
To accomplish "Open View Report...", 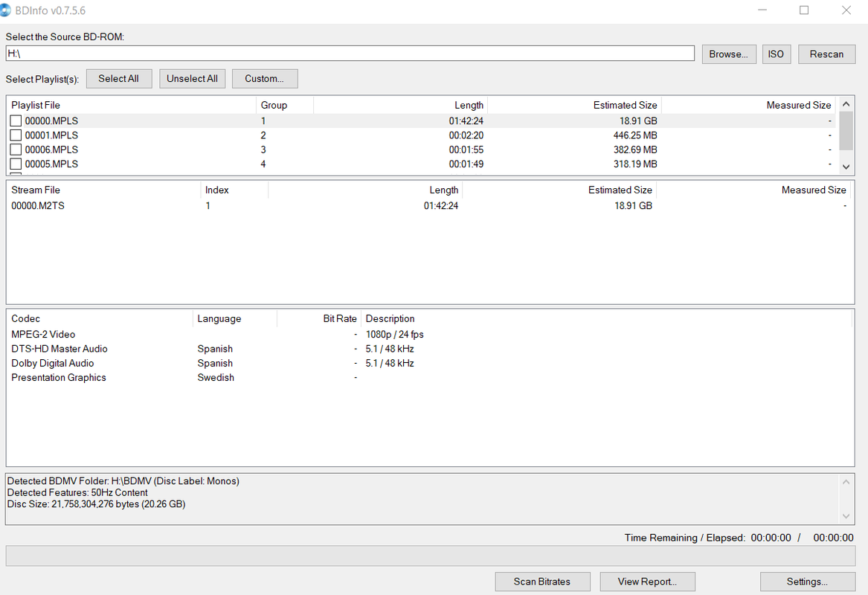I will [647, 582].
